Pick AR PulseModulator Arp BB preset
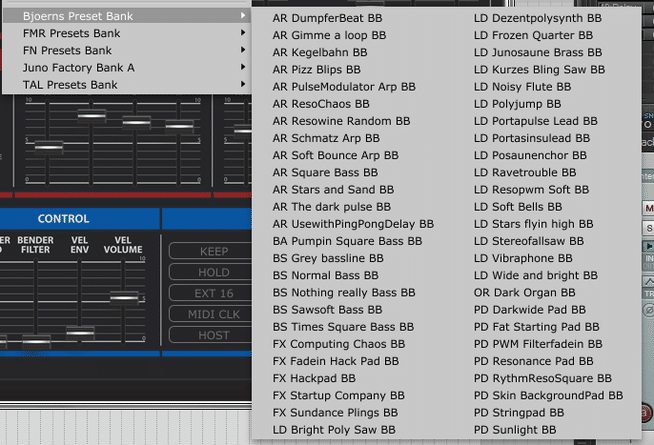The image size is (654, 445). click(x=344, y=86)
